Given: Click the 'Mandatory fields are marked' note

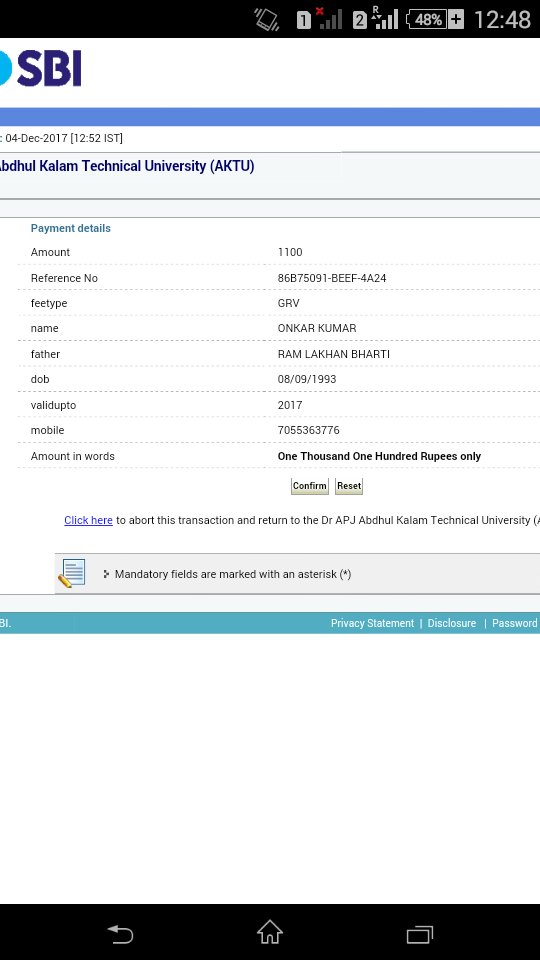Looking at the screenshot, I should [x=233, y=574].
